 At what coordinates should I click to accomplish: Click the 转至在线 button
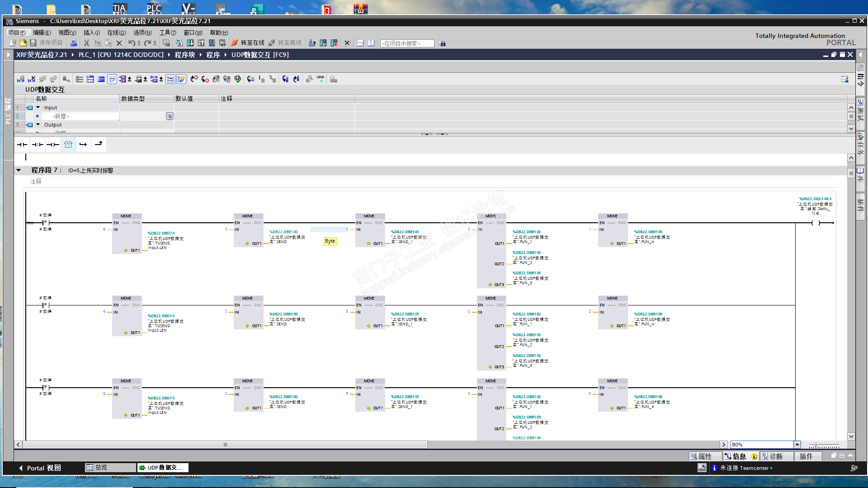coord(248,43)
